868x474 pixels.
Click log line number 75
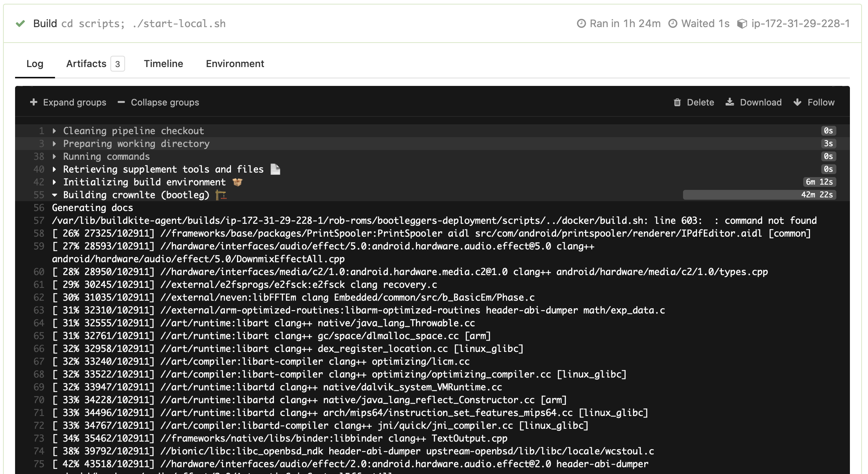pyautogui.click(x=39, y=464)
